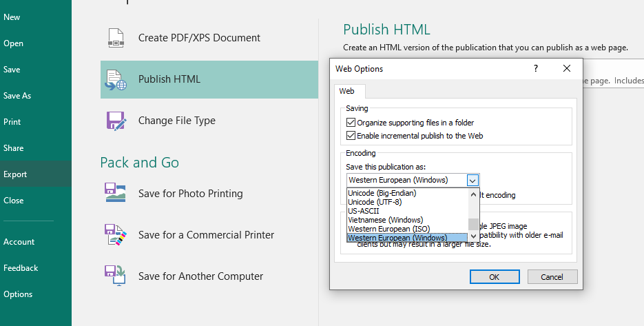The width and height of the screenshot is (644, 326).
Task: Pick Western European (ISO) encoding
Action: [x=388, y=229]
